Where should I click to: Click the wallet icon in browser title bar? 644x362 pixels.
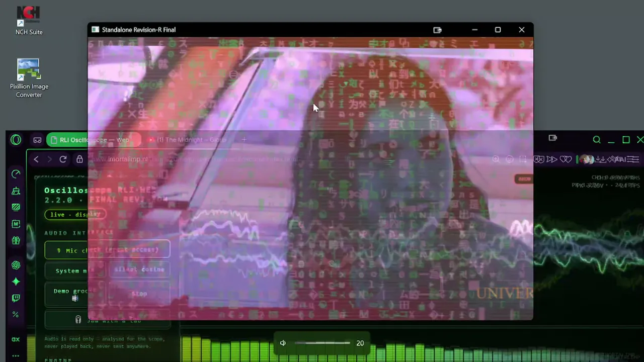click(x=553, y=138)
